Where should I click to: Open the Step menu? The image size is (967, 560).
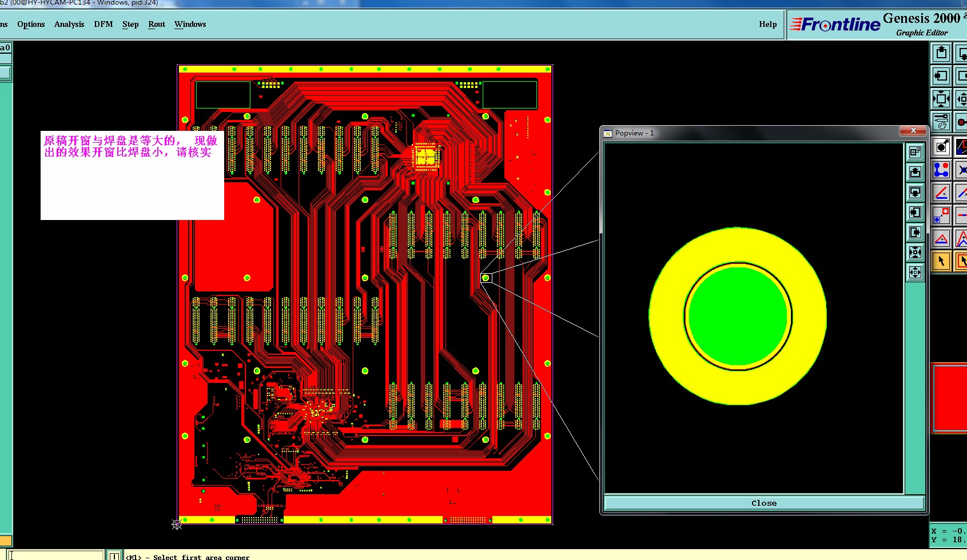pos(130,24)
